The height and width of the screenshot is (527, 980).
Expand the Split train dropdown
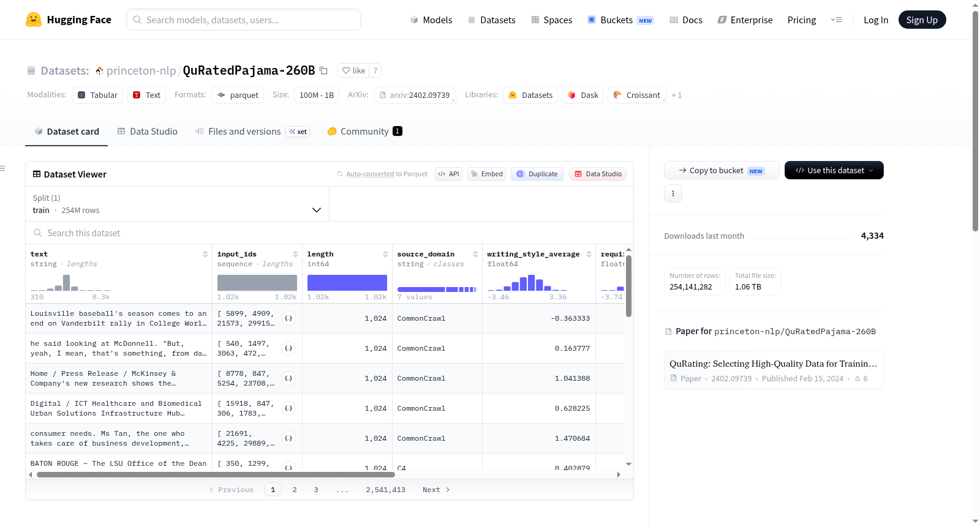point(178,204)
